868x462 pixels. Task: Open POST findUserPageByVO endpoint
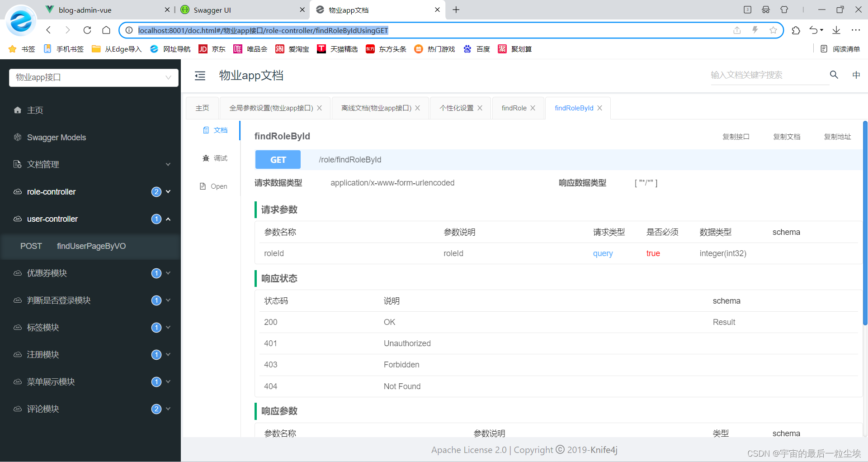pos(90,246)
